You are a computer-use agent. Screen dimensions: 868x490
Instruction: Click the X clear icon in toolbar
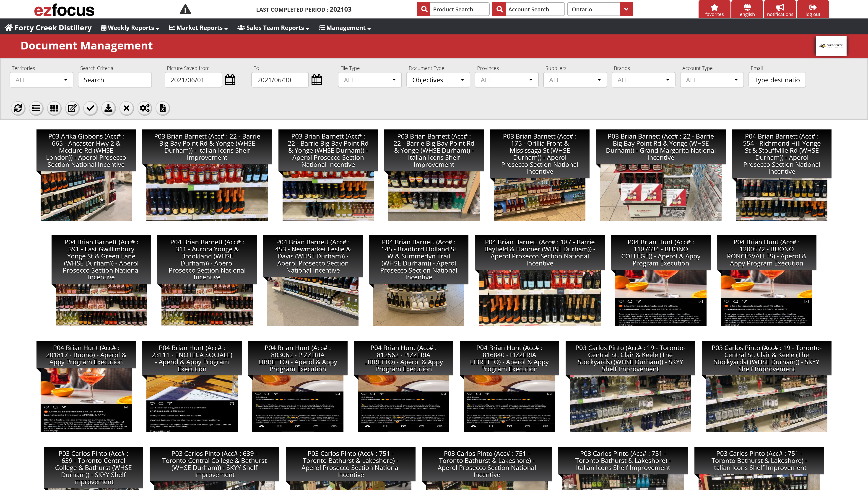point(127,108)
